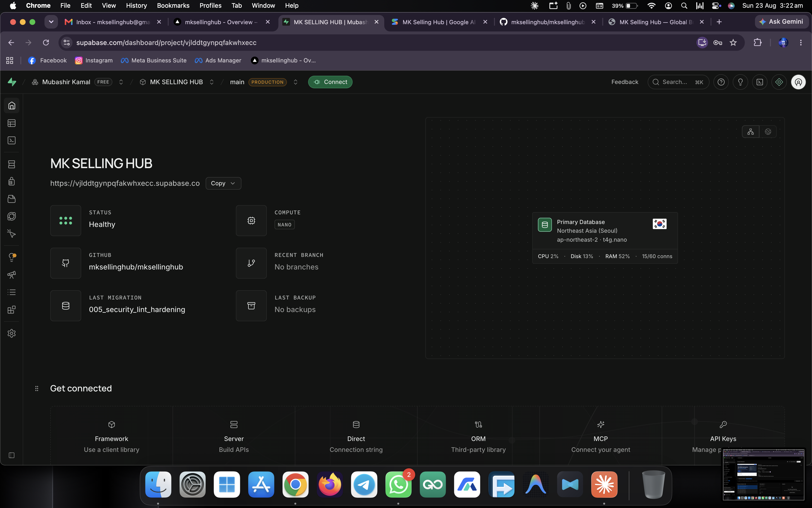The width and height of the screenshot is (812, 508).
Task: Open the MCP connect your agent card
Action: point(601,436)
